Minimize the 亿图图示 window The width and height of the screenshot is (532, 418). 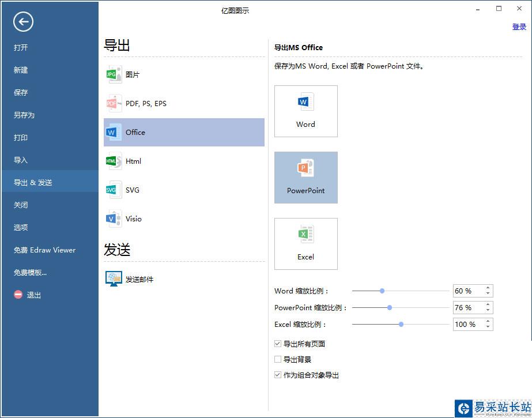tap(478, 9)
